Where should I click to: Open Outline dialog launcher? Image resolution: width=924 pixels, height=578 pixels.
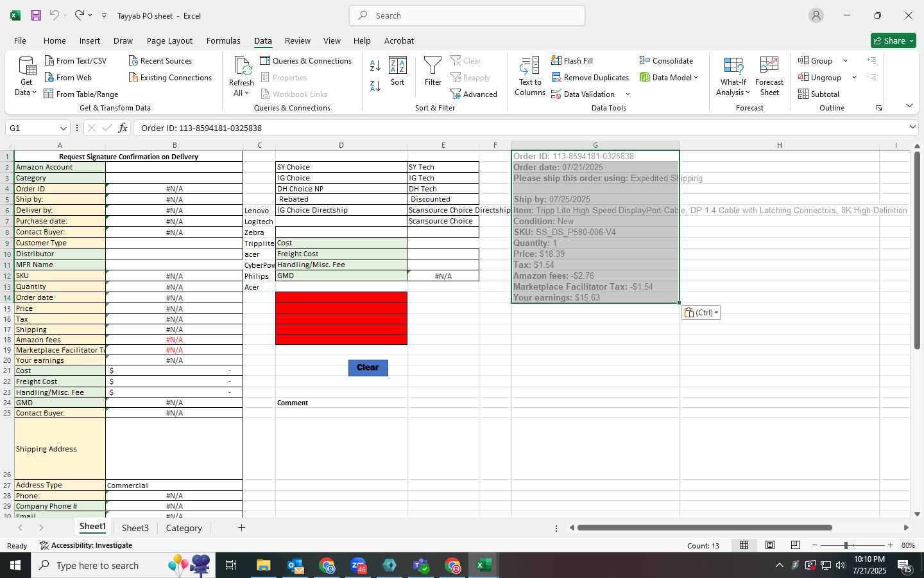click(x=879, y=108)
